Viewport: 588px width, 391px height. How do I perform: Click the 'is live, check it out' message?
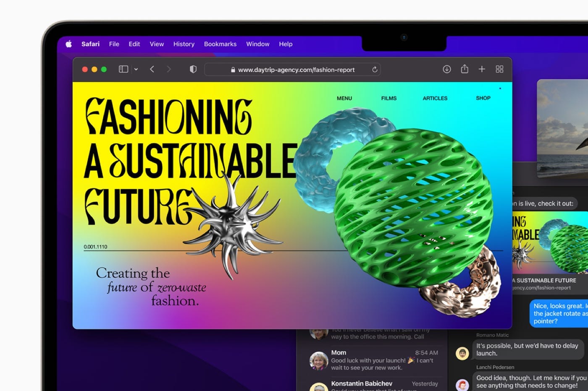click(x=545, y=203)
